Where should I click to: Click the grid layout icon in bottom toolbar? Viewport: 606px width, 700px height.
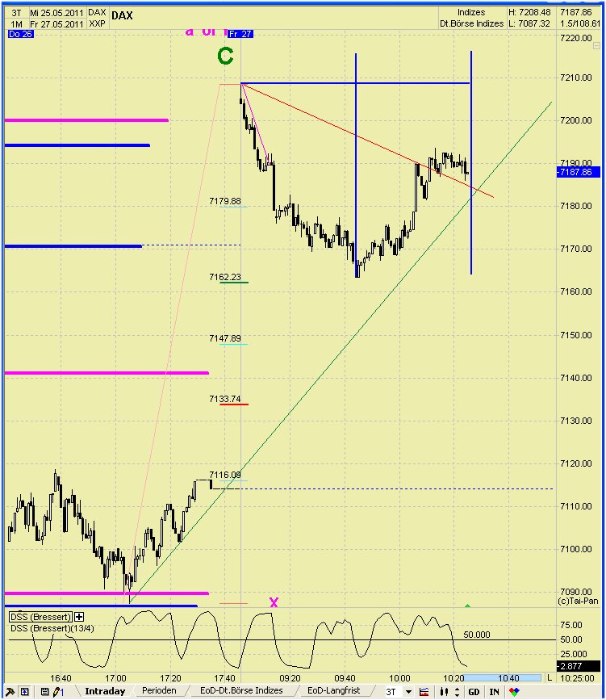click(x=25, y=692)
